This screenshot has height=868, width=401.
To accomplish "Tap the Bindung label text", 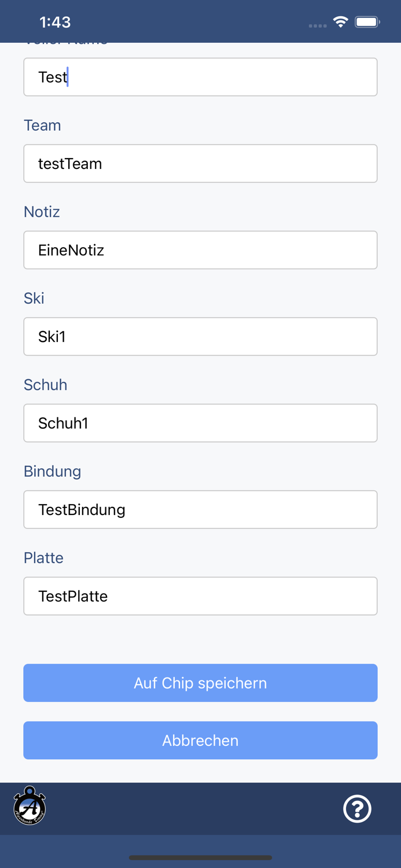I will click(x=52, y=472).
